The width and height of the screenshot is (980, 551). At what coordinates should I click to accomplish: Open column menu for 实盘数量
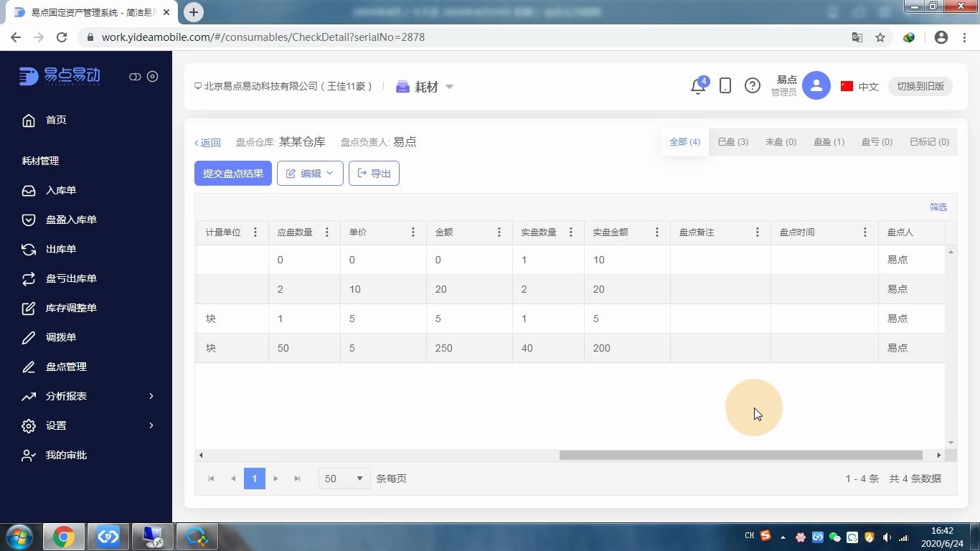tap(571, 232)
